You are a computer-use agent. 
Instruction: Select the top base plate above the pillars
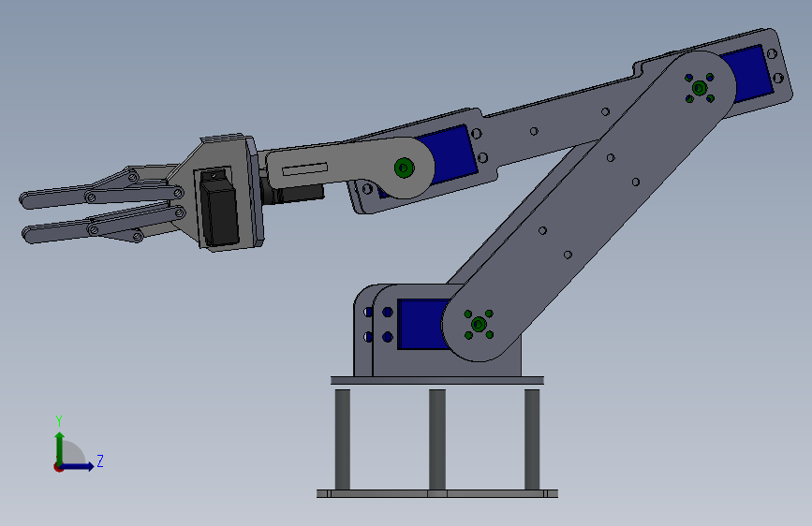437,381
